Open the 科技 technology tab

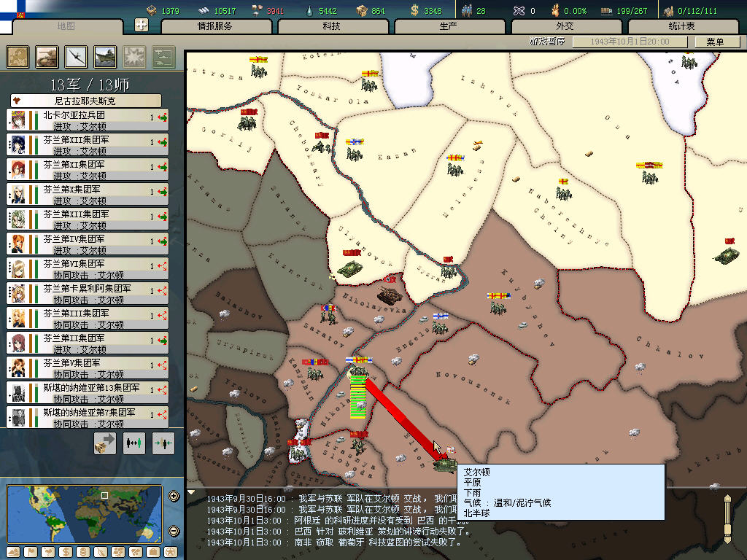(x=331, y=26)
